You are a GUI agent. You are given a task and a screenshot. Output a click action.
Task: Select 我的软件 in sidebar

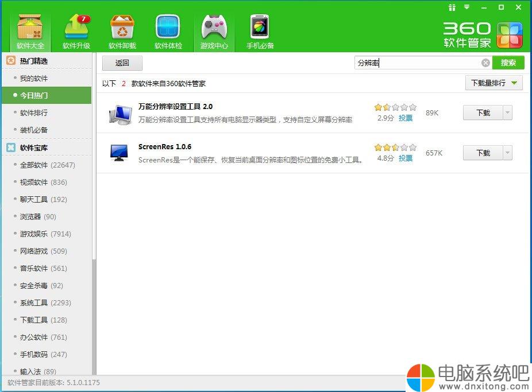pyautogui.click(x=47, y=78)
